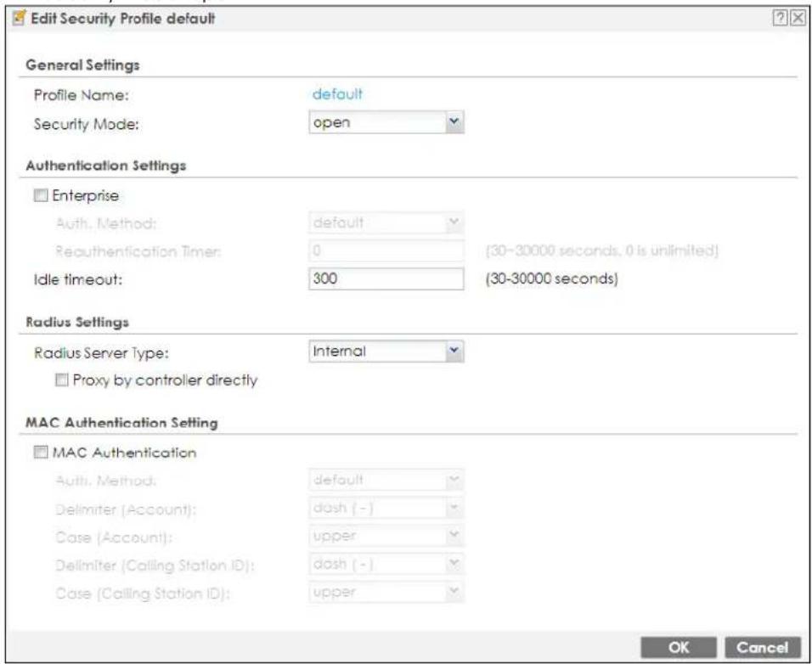
Task: Open Delimiter (Account) dropdown
Action: pos(386,508)
